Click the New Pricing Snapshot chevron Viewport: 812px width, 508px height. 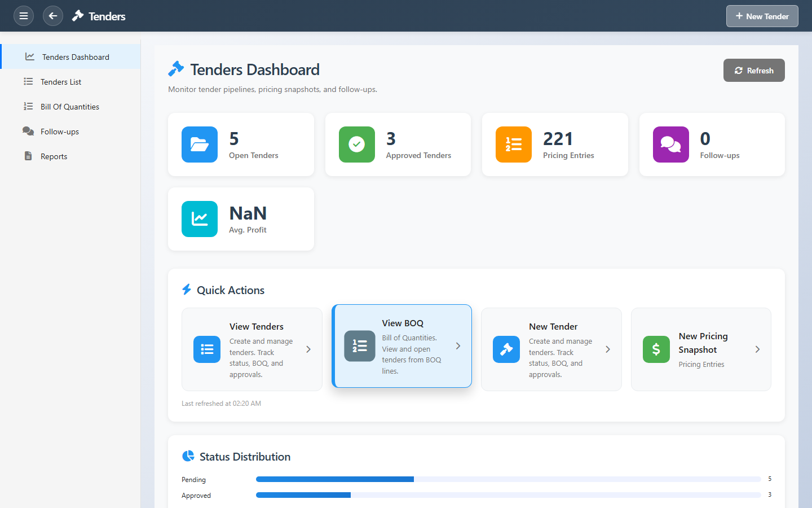coord(757,349)
